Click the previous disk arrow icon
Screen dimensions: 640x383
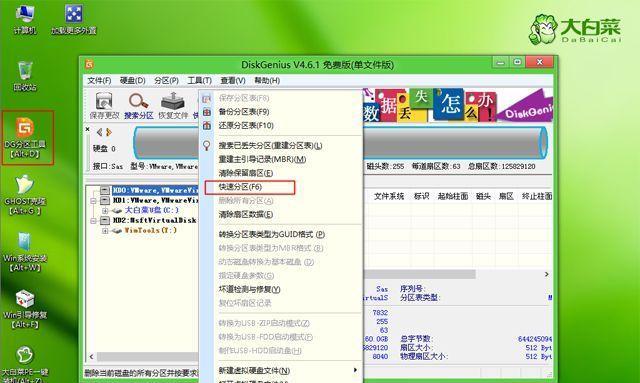[x=99, y=132]
